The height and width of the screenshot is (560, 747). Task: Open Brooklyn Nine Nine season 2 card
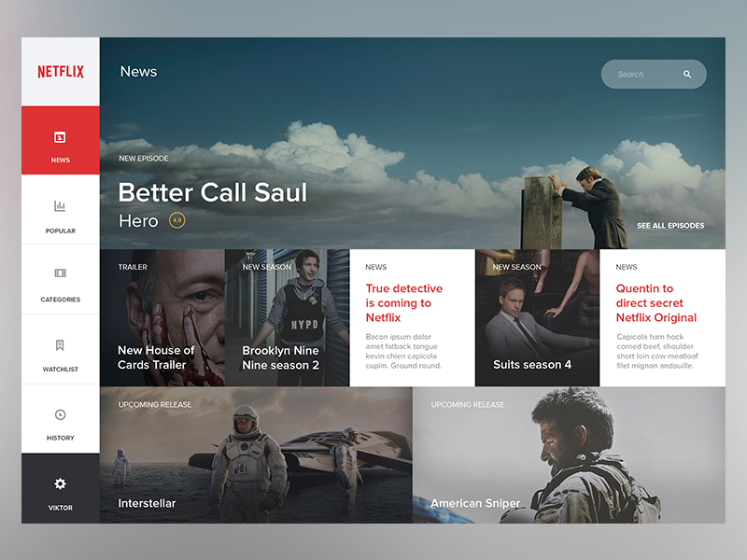(288, 317)
